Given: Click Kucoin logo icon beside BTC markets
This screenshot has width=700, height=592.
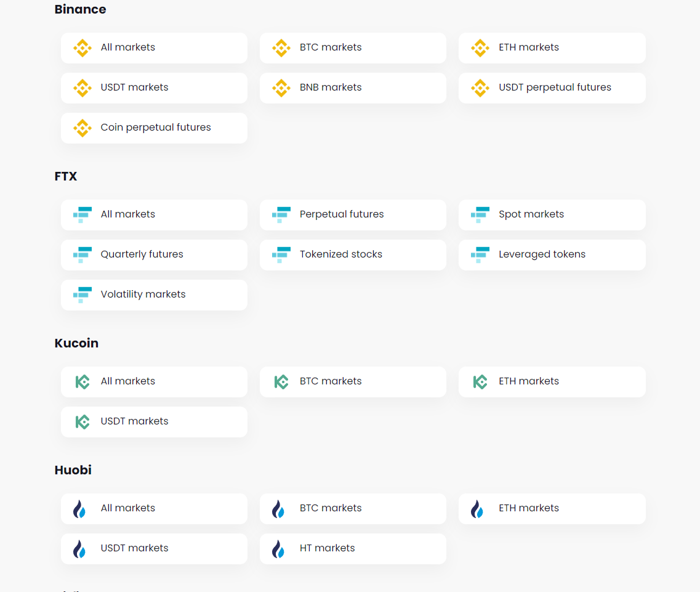Looking at the screenshot, I should [x=281, y=382].
